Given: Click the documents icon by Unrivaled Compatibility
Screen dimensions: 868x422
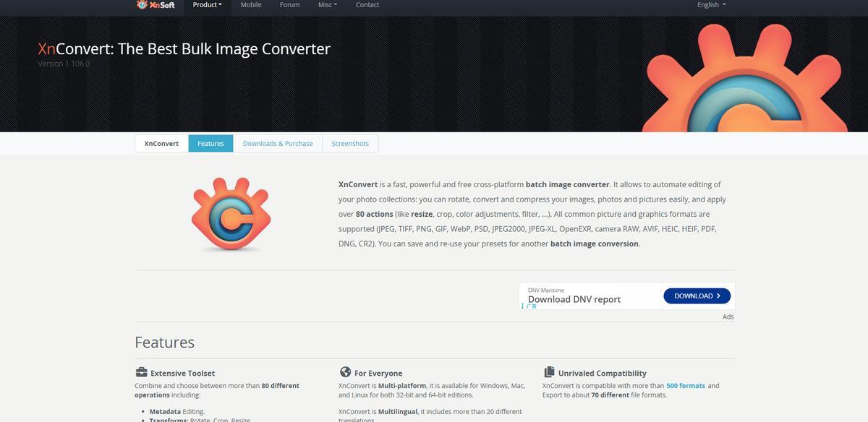Looking at the screenshot, I should tap(549, 372).
